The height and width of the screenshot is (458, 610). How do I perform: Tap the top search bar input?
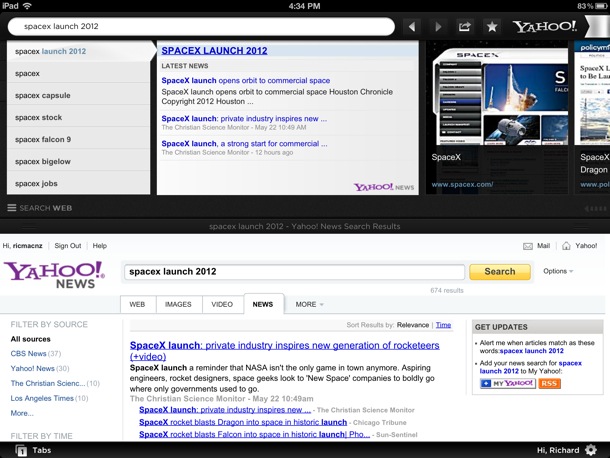coord(201,26)
